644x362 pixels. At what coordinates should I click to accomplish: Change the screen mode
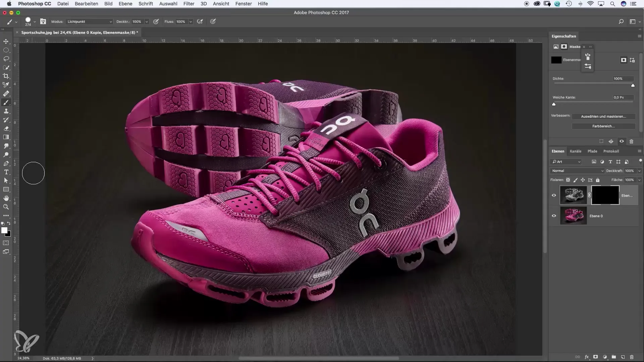tap(6, 252)
